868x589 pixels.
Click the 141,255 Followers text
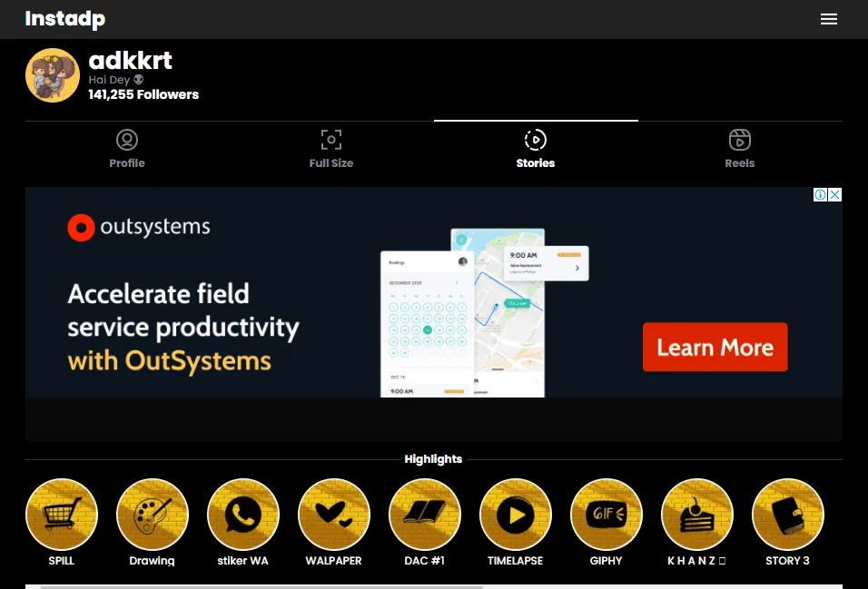point(143,94)
